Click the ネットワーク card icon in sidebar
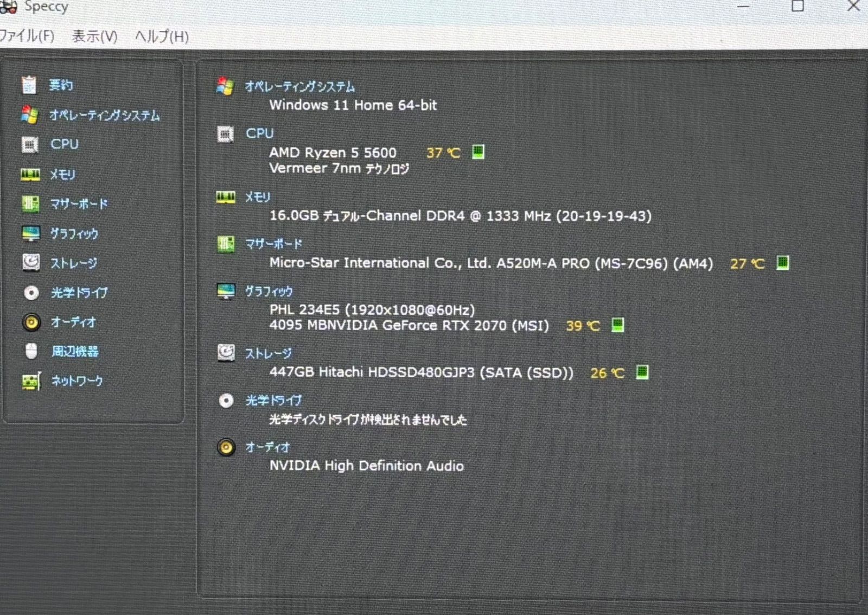This screenshot has width=868, height=615. 31,381
